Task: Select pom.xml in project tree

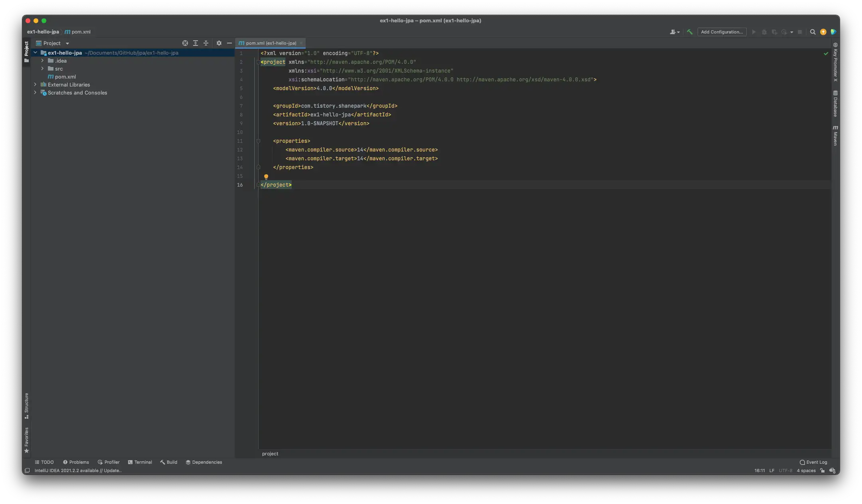Action: pos(65,77)
